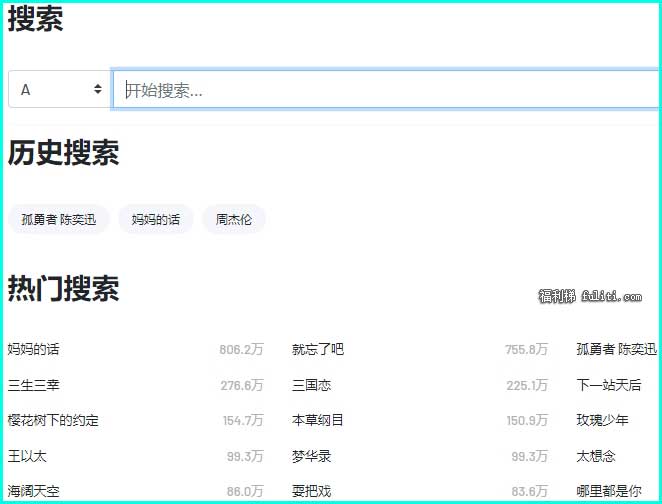Focus the 开始搜索 search input field
The width and height of the screenshot is (662, 504).
385,89
